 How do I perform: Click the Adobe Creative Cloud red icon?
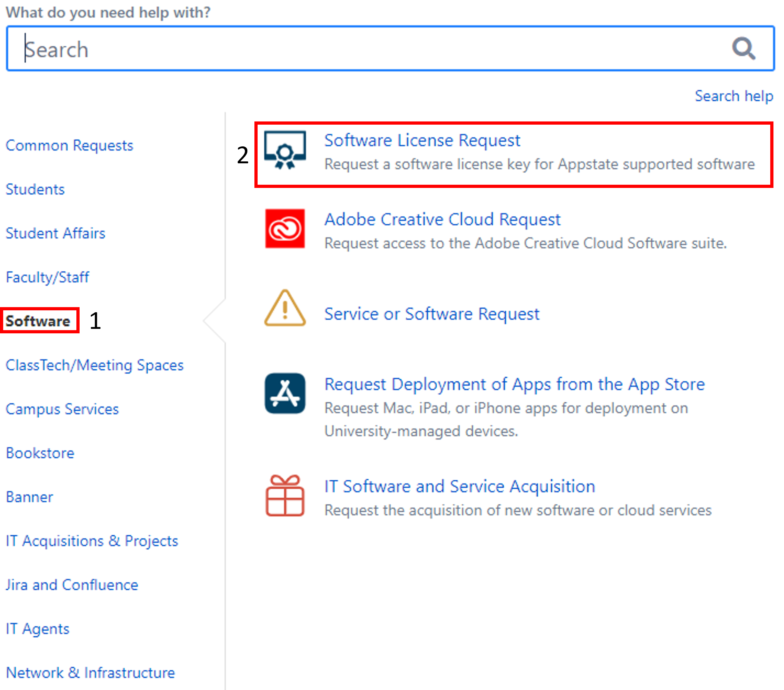click(284, 229)
